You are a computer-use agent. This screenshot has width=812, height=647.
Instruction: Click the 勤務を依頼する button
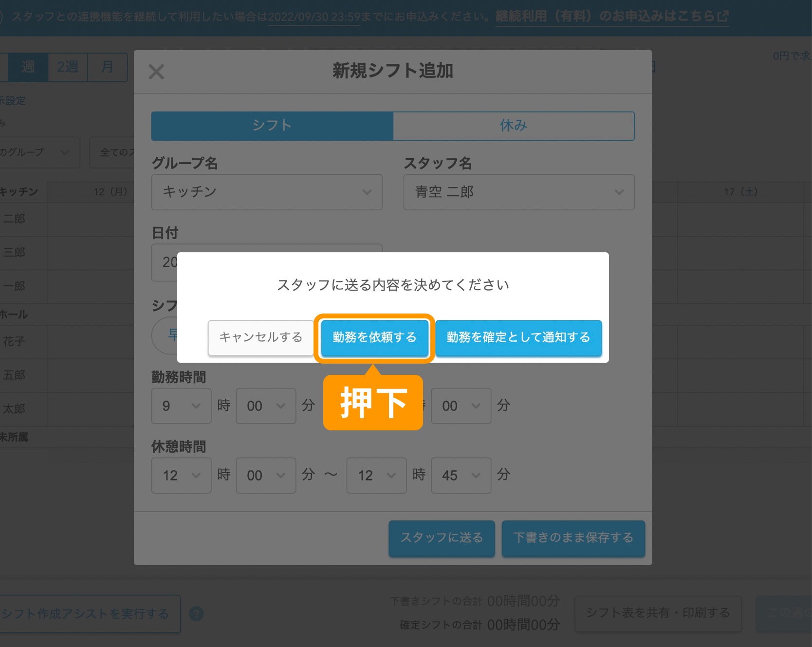coord(374,337)
